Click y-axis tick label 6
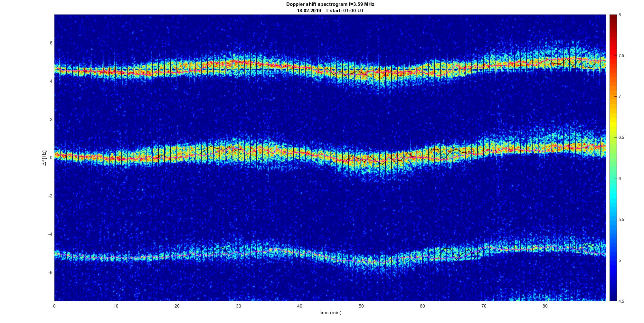 pos(51,43)
